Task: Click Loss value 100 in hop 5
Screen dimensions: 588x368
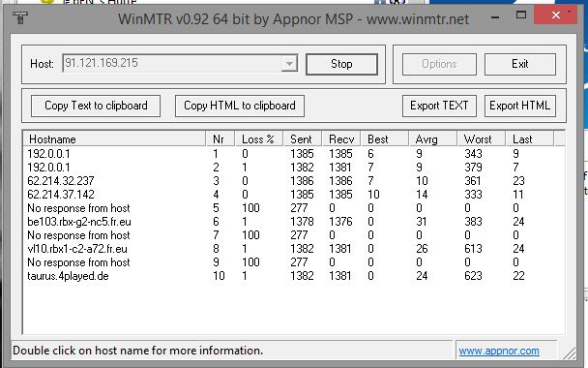Action: [x=250, y=207]
